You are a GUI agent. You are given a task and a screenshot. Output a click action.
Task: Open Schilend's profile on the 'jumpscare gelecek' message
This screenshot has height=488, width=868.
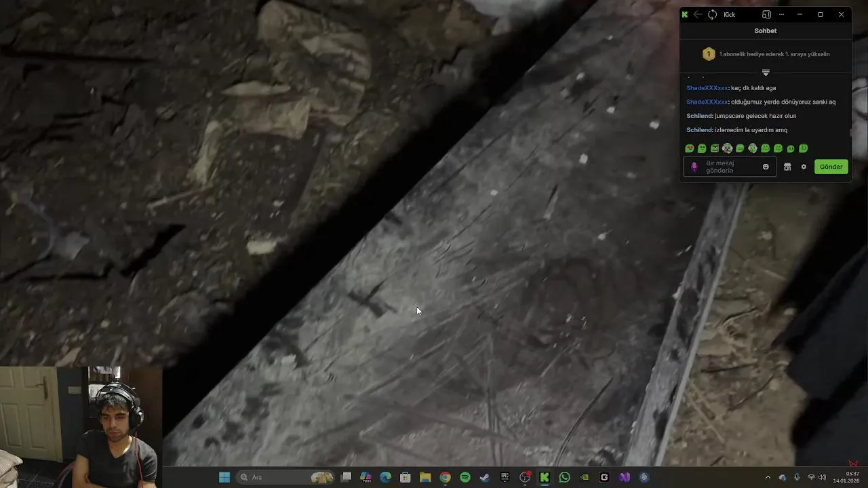[699, 116]
